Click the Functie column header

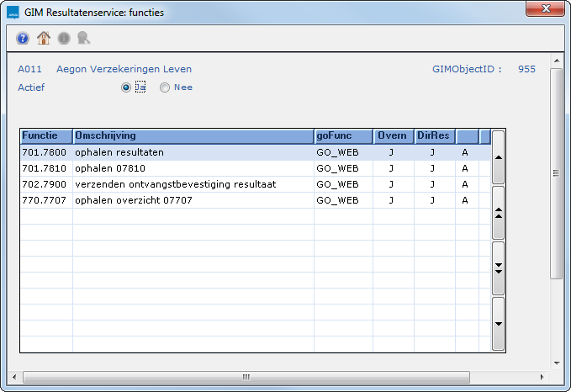click(x=46, y=136)
